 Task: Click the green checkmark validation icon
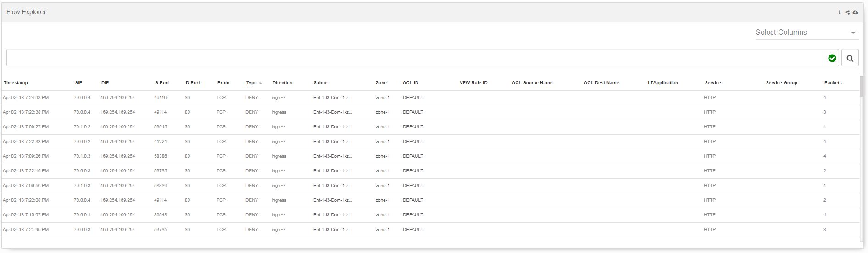(832, 58)
